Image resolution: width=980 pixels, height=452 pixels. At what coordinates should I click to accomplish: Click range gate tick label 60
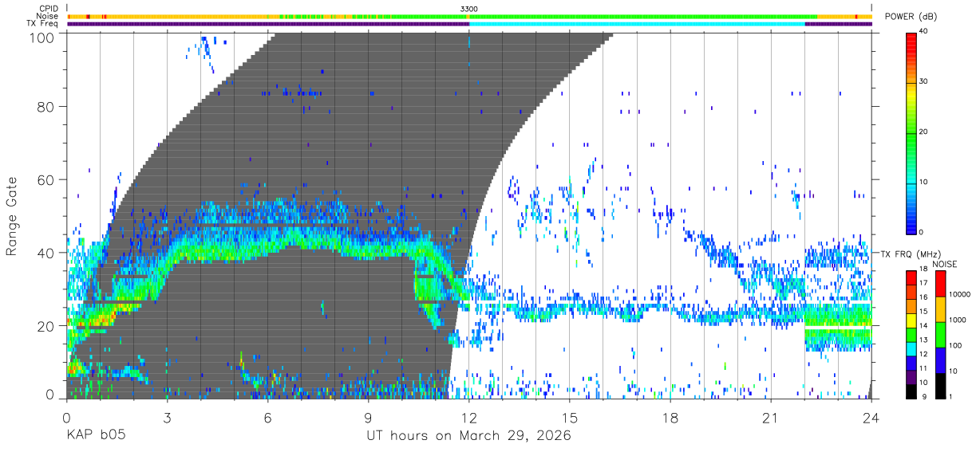(x=45, y=179)
